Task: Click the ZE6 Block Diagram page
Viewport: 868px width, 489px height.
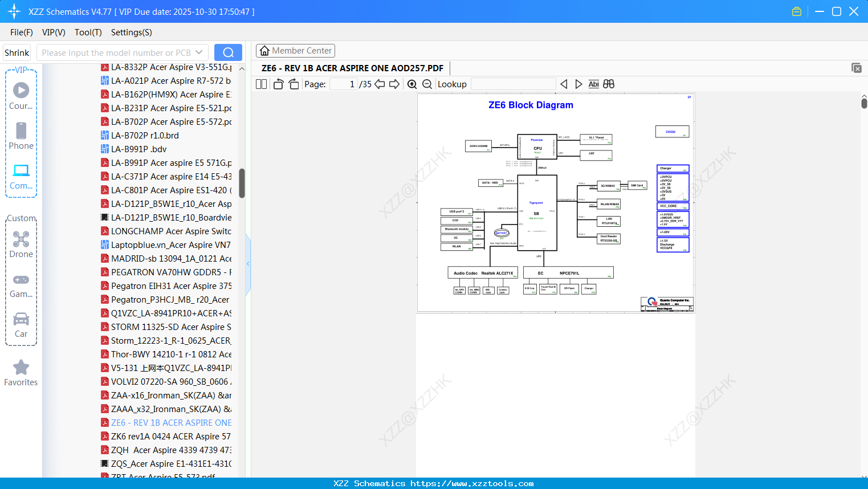Action: click(x=556, y=203)
